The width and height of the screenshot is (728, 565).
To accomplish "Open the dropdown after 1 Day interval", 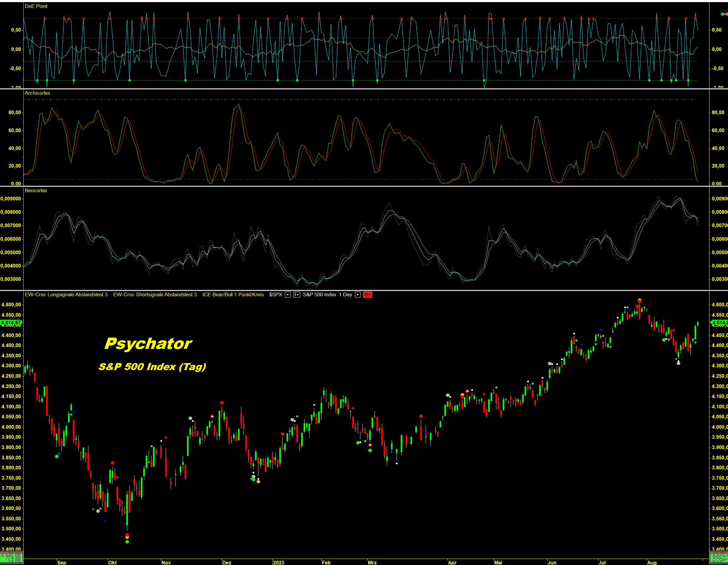I will (358, 295).
